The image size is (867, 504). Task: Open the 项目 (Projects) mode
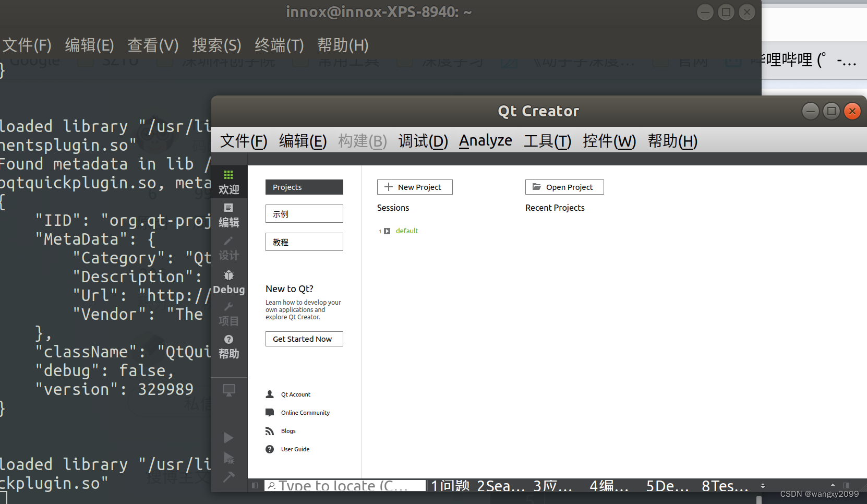point(228,315)
